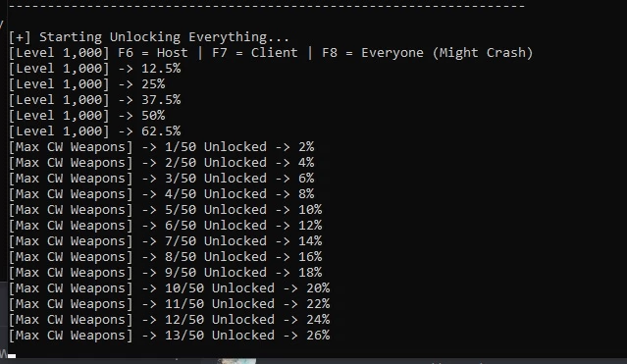
Task: Click the 'Starting Unlocking Everything...' line
Action: (x=149, y=37)
